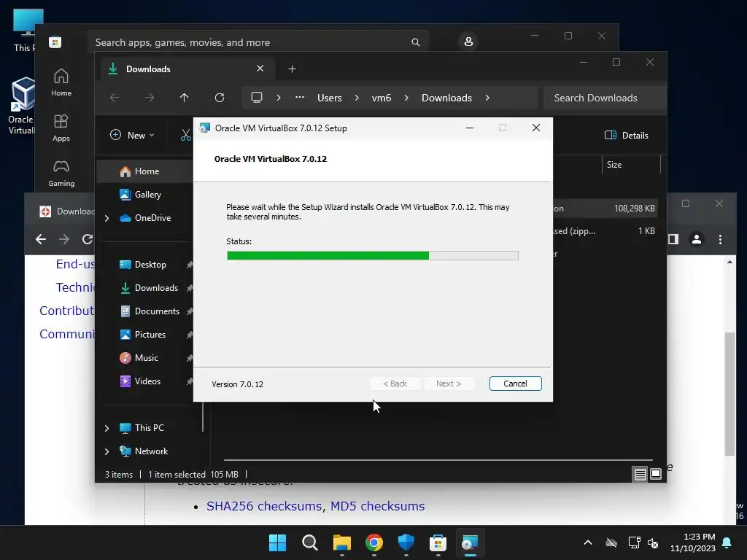Reload the Chrome page
Image resolution: width=747 pixels, height=560 pixels.
pyautogui.click(x=88, y=239)
